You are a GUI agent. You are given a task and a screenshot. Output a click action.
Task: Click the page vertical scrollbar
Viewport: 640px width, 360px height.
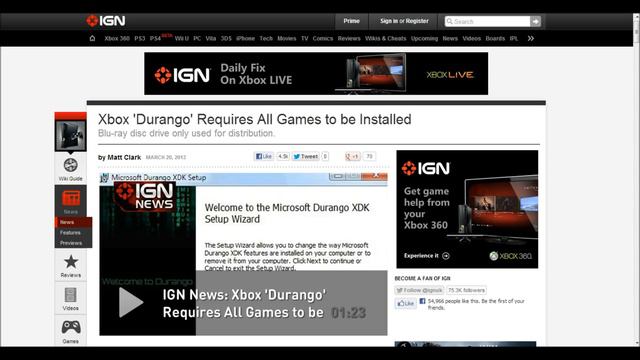click(636, 180)
